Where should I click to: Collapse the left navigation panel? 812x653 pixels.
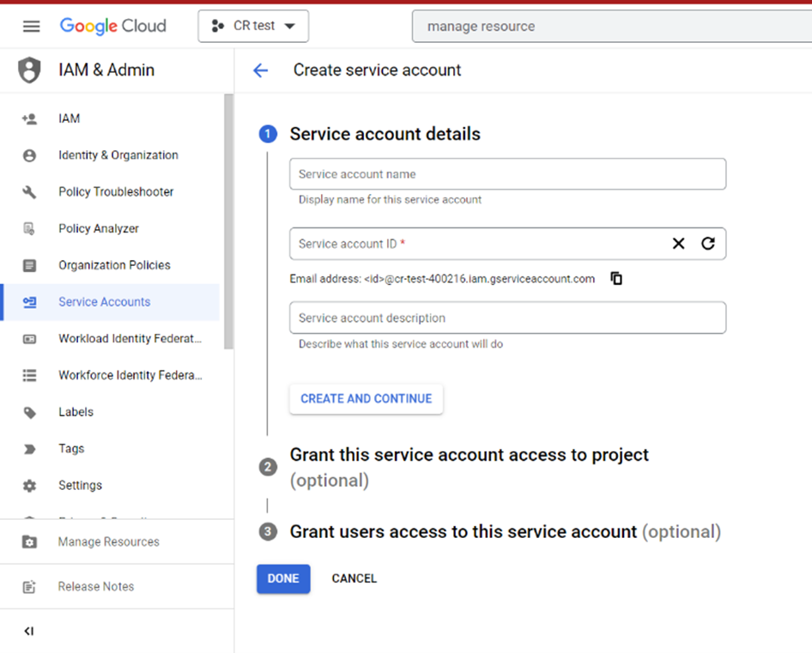click(x=29, y=632)
